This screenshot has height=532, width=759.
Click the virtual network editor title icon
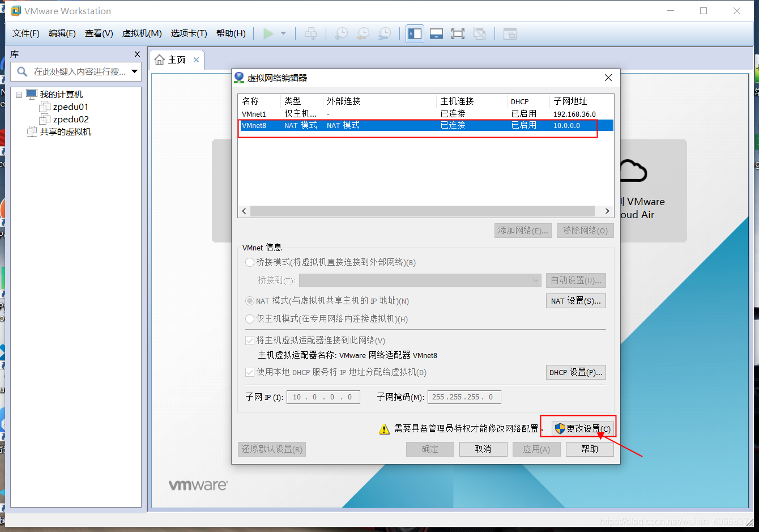[x=239, y=78]
